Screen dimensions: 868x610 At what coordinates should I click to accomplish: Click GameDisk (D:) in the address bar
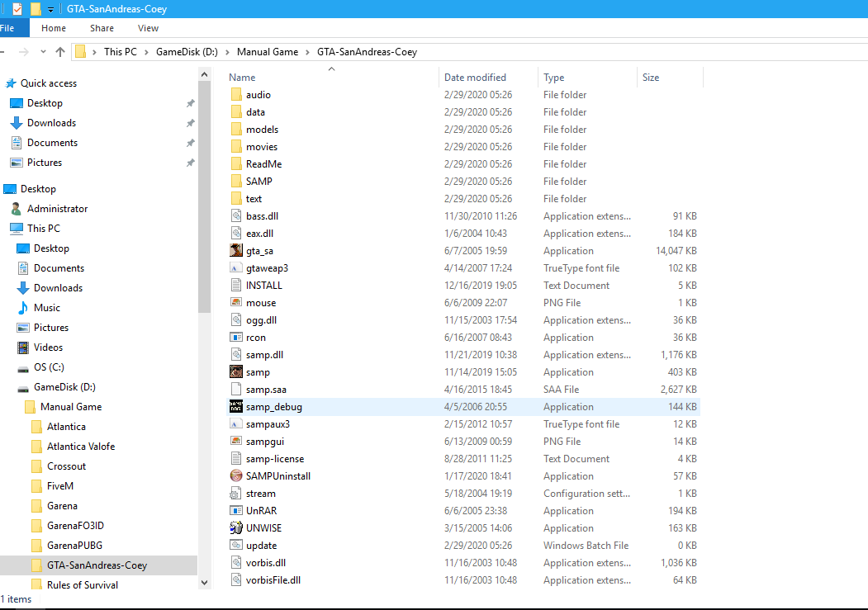coord(187,51)
